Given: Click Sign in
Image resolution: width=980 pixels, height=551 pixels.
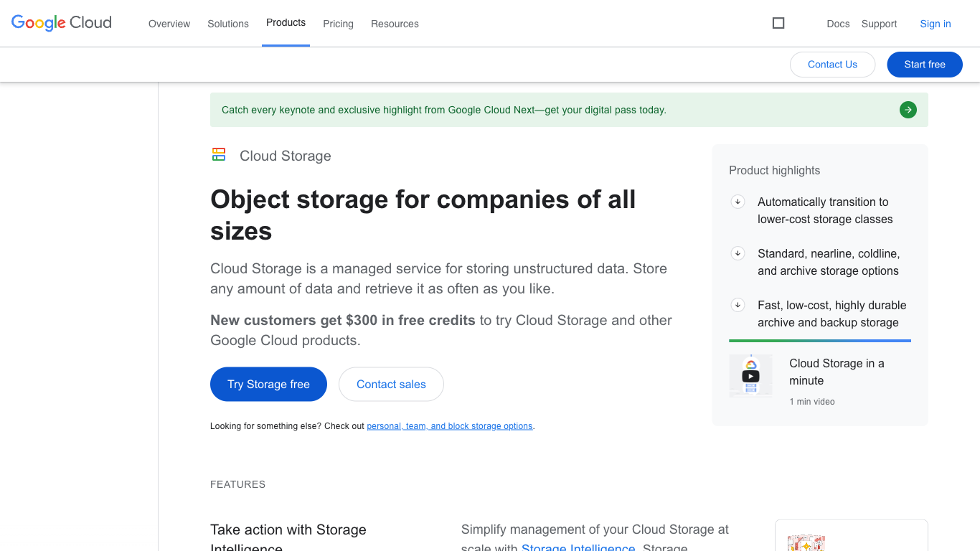Looking at the screenshot, I should [x=936, y=24].
